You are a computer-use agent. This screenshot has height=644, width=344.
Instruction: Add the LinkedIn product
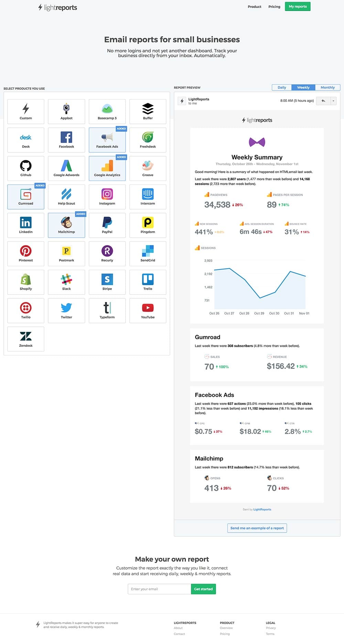coord(26,225)
